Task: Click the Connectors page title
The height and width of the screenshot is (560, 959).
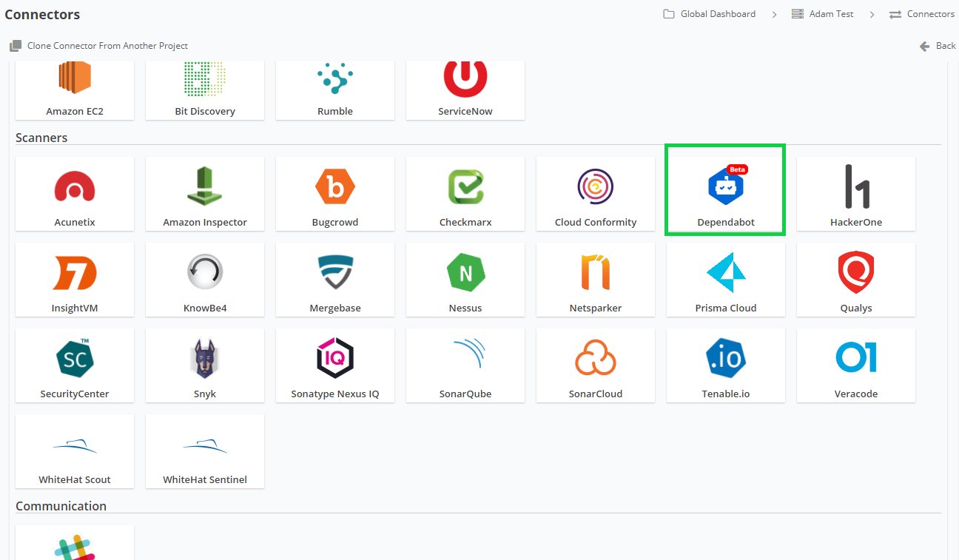Action: coord(42,14)
